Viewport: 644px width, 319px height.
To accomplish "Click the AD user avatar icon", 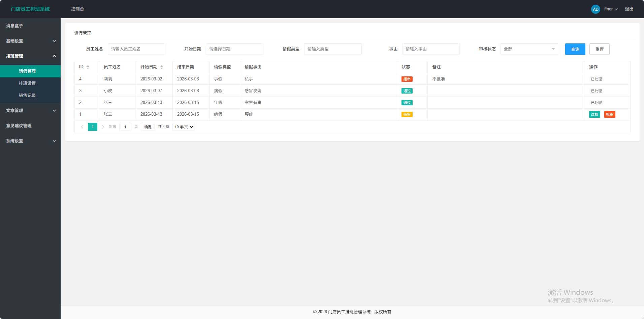I will coord(595,9).
